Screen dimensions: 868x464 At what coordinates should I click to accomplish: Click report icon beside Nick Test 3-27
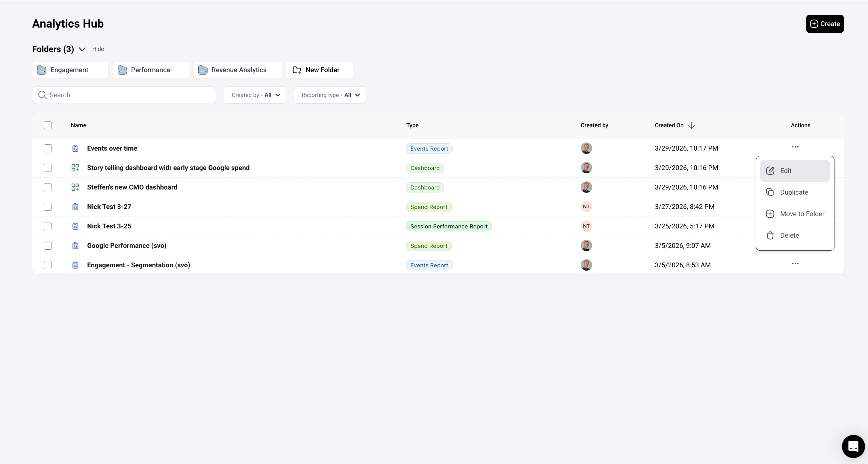click(75, 207)
